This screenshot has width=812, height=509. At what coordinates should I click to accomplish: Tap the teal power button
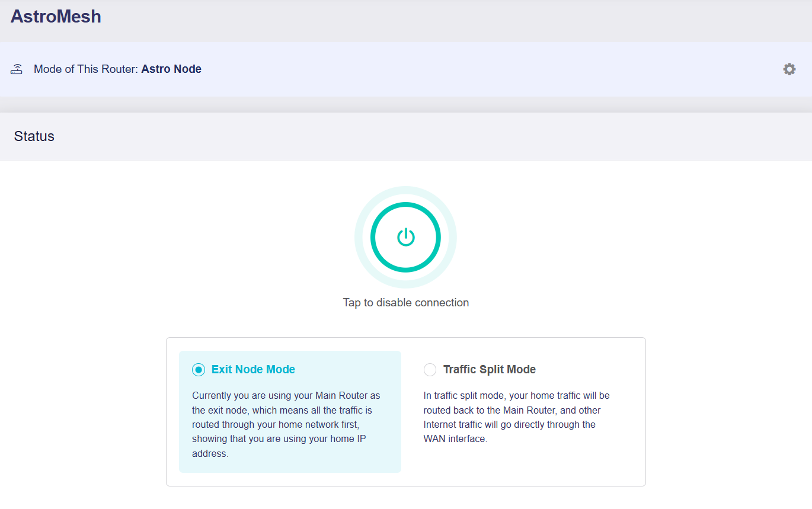pyautogui.click(x=405, y=237)
